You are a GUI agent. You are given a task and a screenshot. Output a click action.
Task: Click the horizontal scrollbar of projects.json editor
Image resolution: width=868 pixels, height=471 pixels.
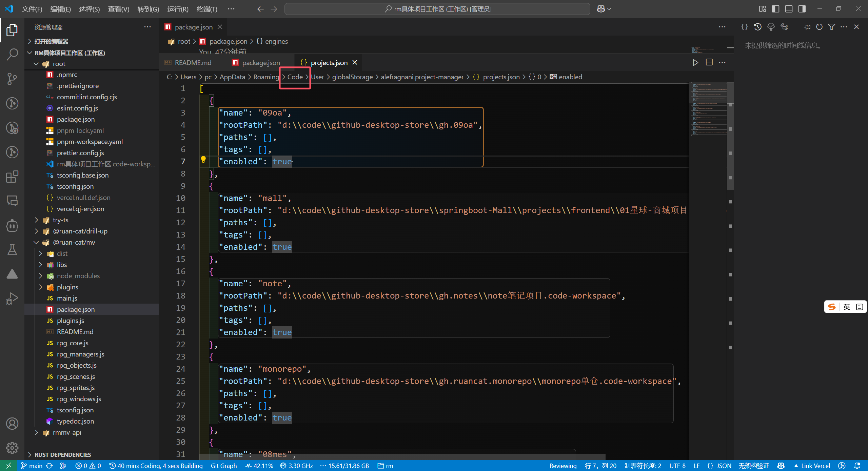tap(402, 457)
